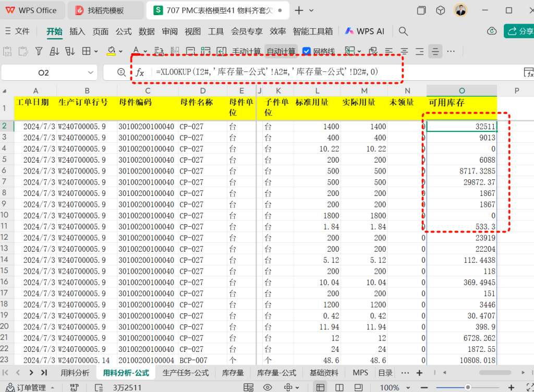
Task: Switch to page layout view icon
Action: [339, 387]
